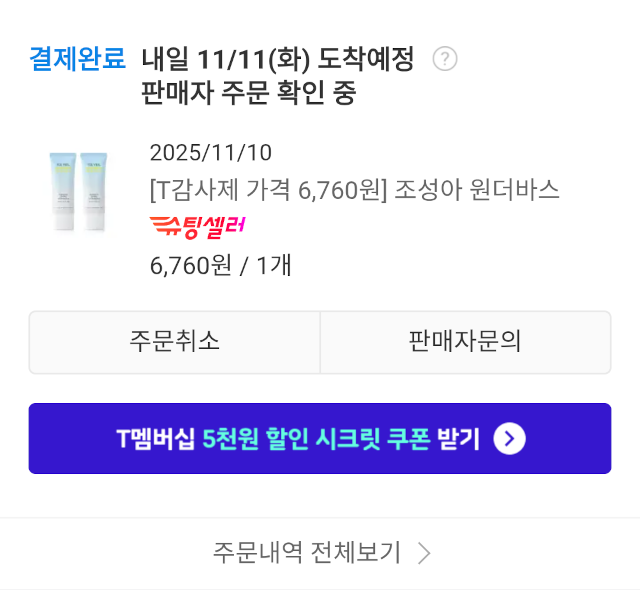The height and width of the screenshot is (590, 640).
Task: Click the T멤버십 text in banner
Action: click(156, 438)
